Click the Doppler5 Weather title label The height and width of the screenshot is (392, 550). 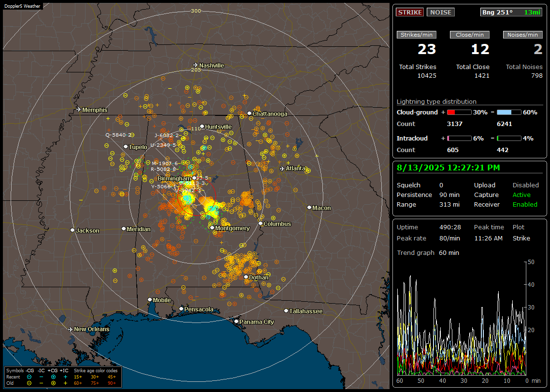point(22,6)
